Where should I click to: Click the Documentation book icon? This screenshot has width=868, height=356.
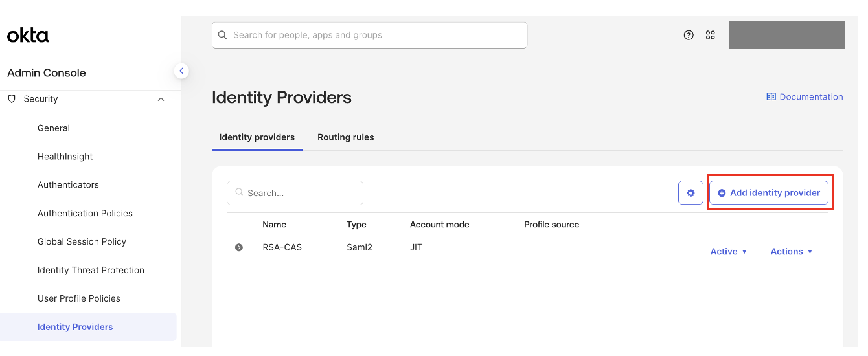tap(771, 97)
